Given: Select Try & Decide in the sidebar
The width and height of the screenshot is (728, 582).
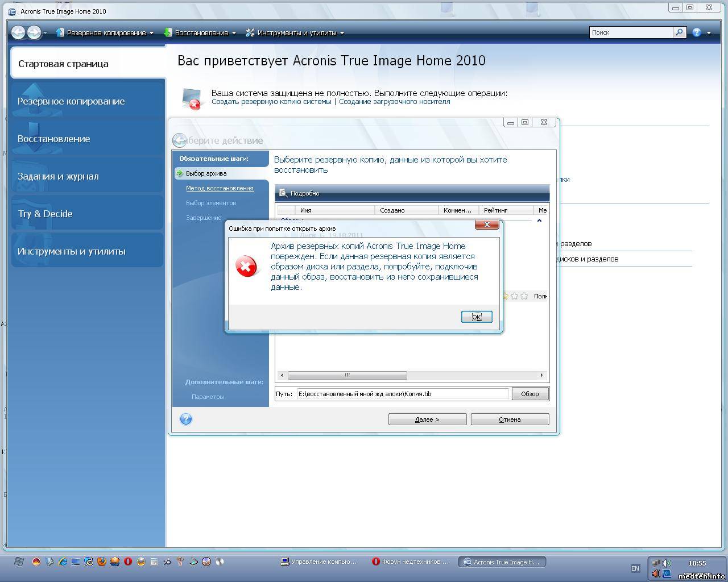Looking at the screenshot, I should click(45, 214).
